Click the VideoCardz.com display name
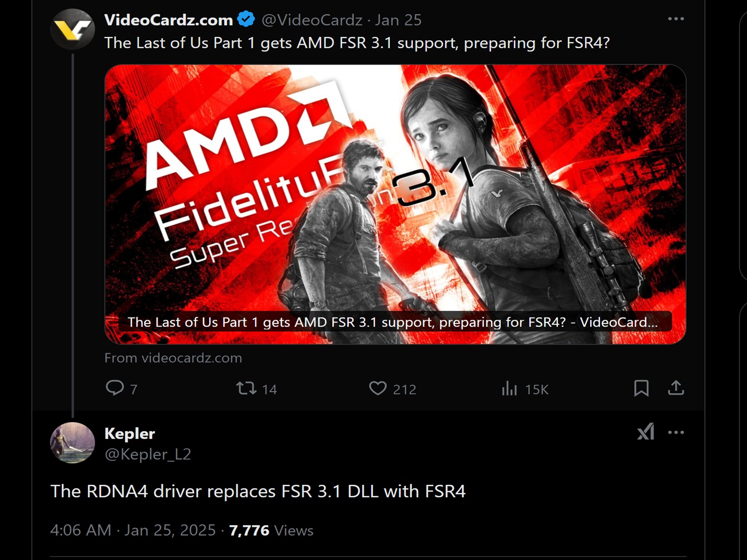The image size is (747, 560). (x=168, y=20)
